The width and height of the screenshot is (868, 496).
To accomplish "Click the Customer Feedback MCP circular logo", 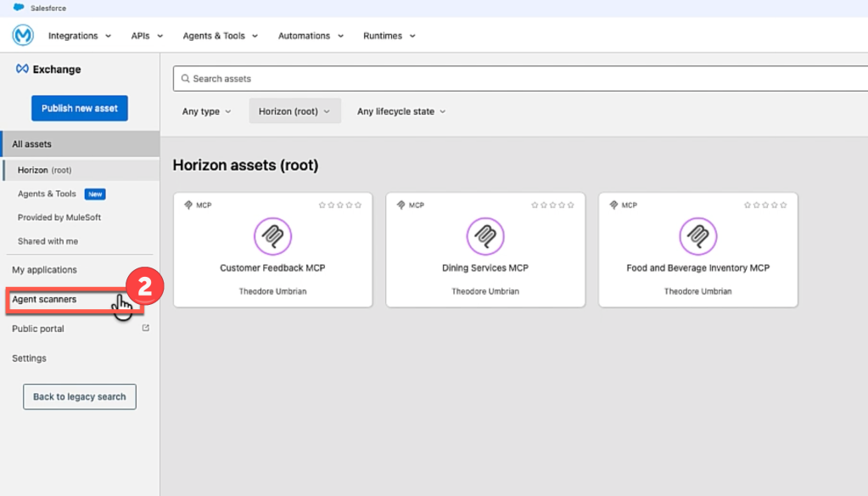I will [x=272, y=236].
